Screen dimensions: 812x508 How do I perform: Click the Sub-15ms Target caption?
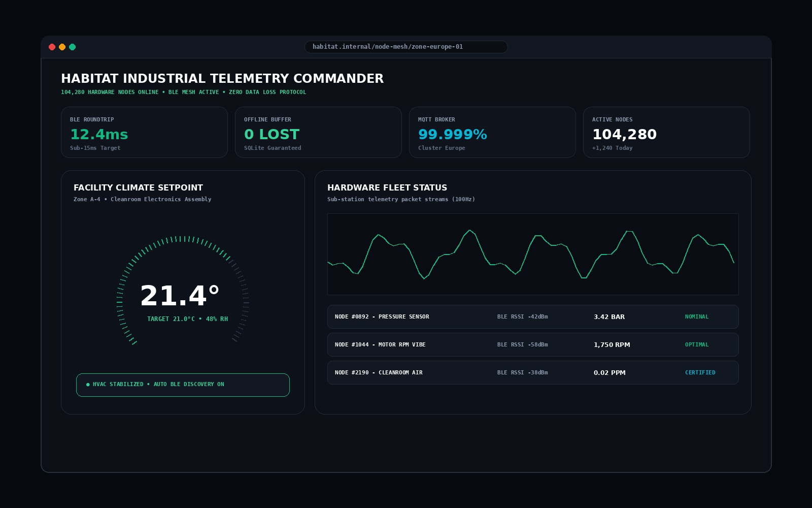coord(95,148)
